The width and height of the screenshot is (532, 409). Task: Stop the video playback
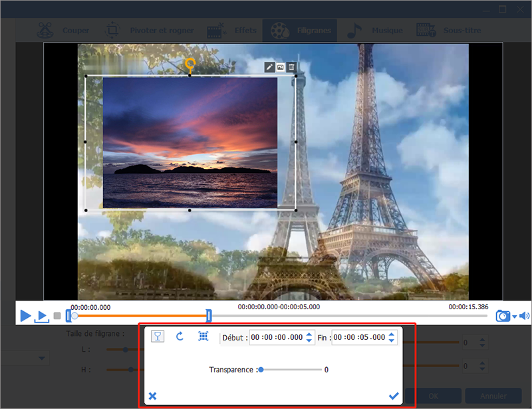point(57,316)
